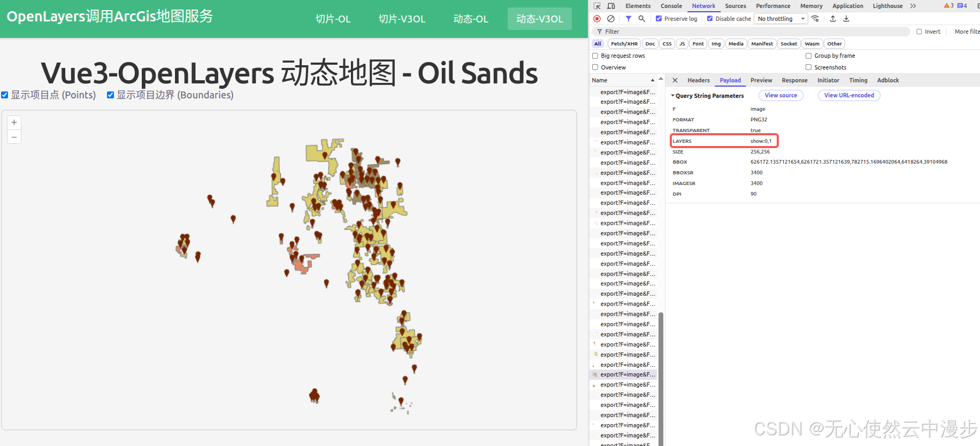This screenshot has width=980, height=446.
Task: Filter requests by Media type
Action: click(x=736, y=44)
